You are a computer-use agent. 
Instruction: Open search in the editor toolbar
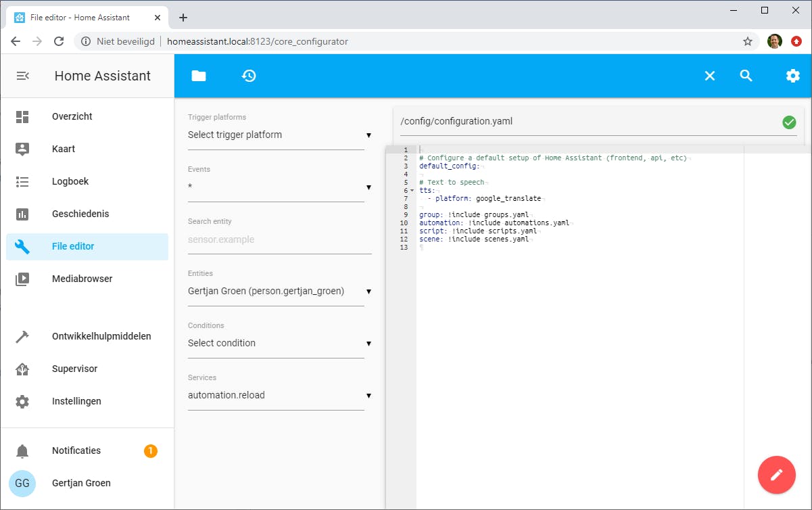pos(746,76)
